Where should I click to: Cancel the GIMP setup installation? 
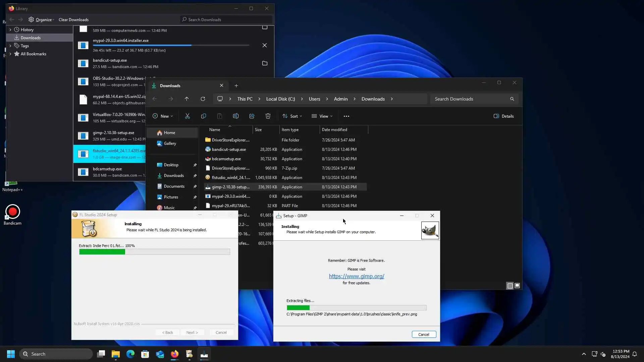[424, 334]
